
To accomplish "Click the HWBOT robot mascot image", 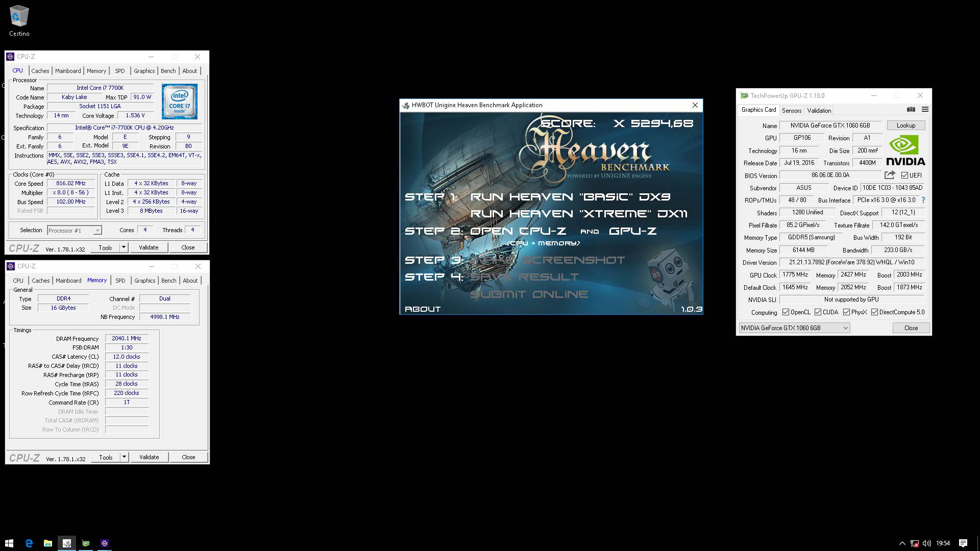I will (x=670, y=277).
